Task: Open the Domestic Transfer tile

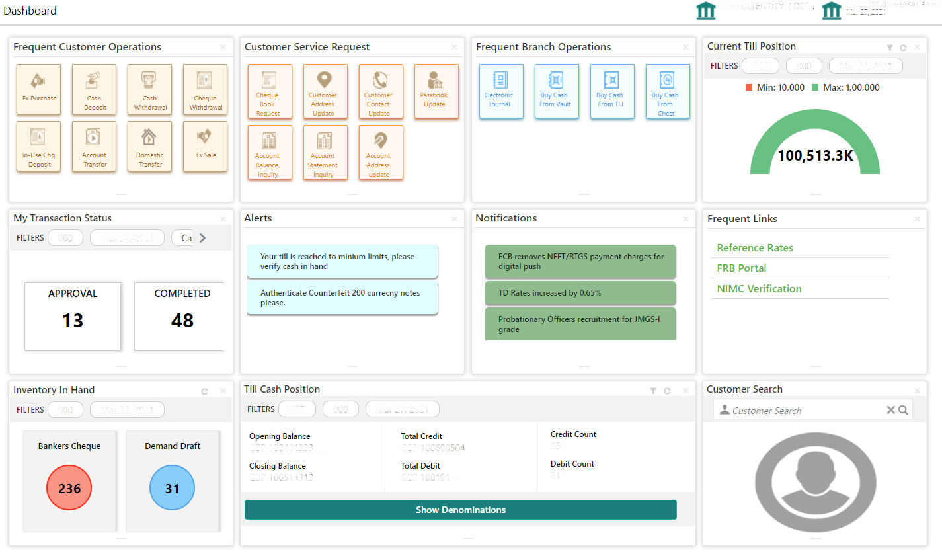Action: 150,146
